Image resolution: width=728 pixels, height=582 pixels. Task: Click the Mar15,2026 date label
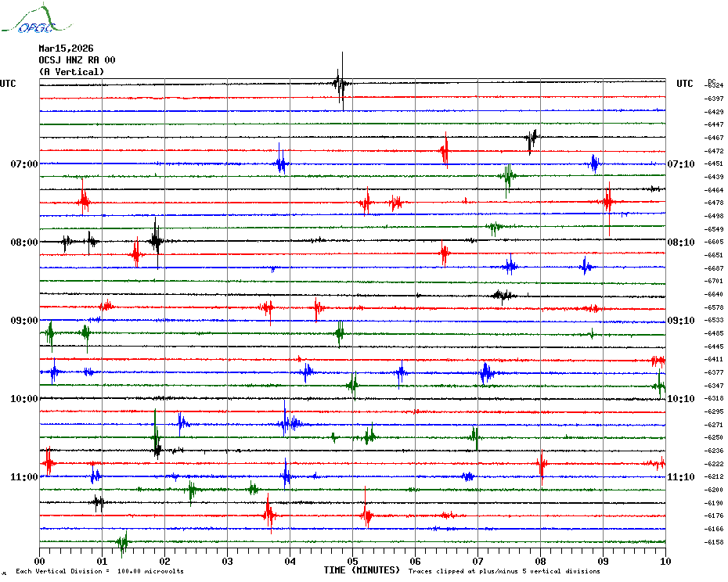click(66, 48)
